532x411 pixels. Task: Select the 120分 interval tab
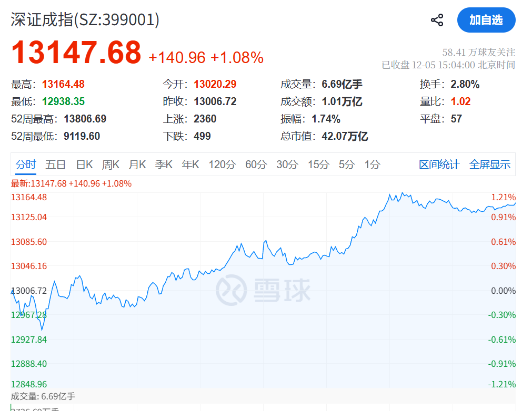point(222,165)
